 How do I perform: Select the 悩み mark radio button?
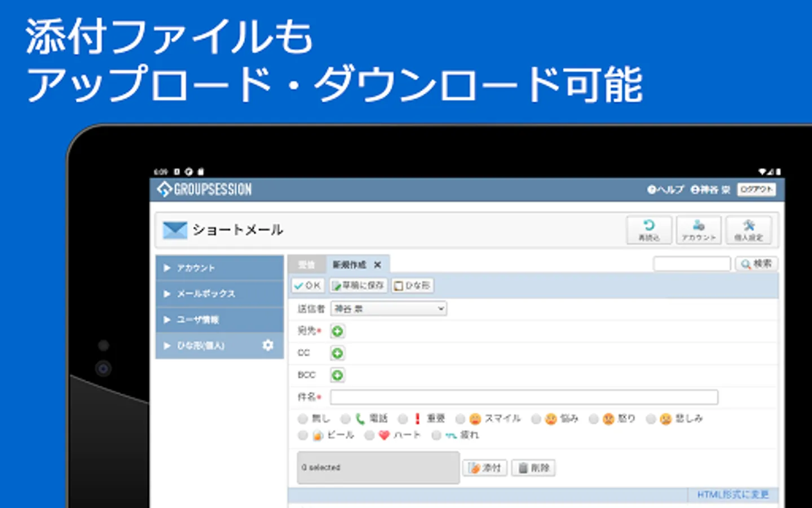(536, 419)
